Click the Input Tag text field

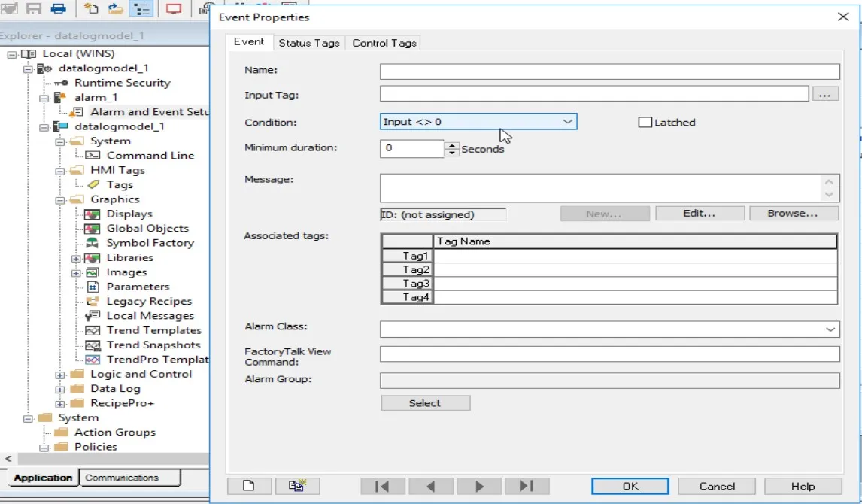pyautogui.click(x=594, y=94)
